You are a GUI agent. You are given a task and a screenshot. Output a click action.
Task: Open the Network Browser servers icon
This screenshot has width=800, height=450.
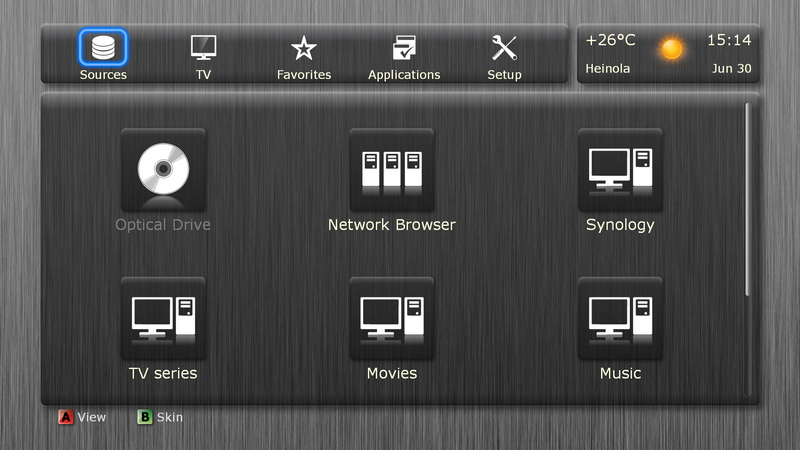point(392,169)
